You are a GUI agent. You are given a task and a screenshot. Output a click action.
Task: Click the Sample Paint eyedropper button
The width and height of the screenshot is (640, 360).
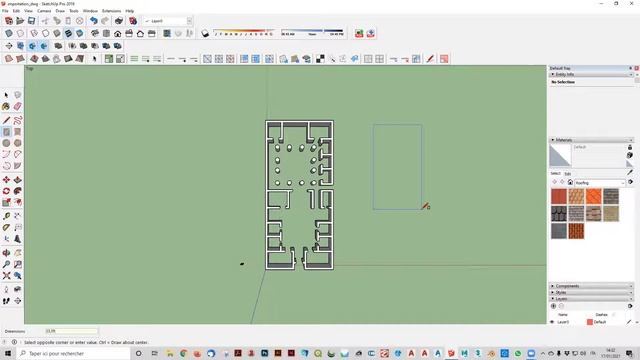(631, 172)
